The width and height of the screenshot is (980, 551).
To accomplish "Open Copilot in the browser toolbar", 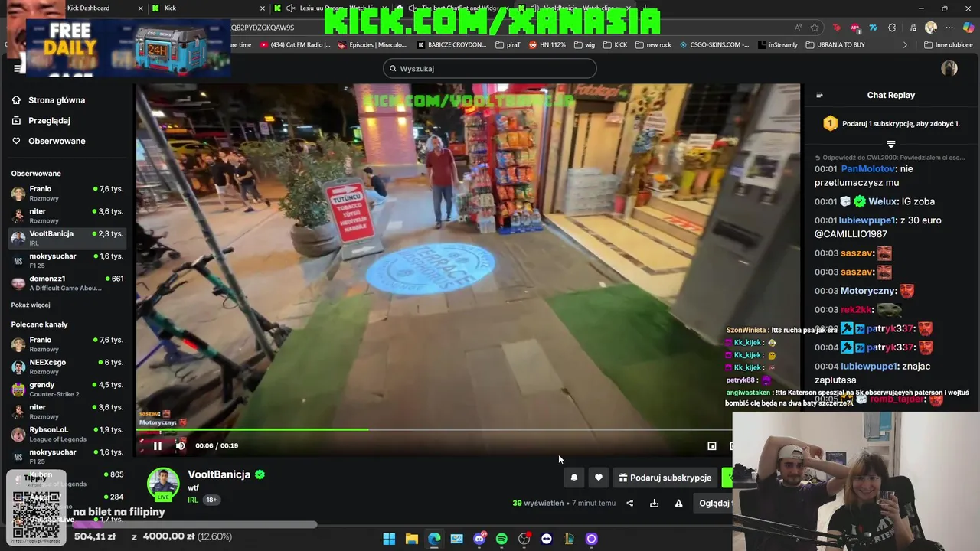I will [969, 28].
